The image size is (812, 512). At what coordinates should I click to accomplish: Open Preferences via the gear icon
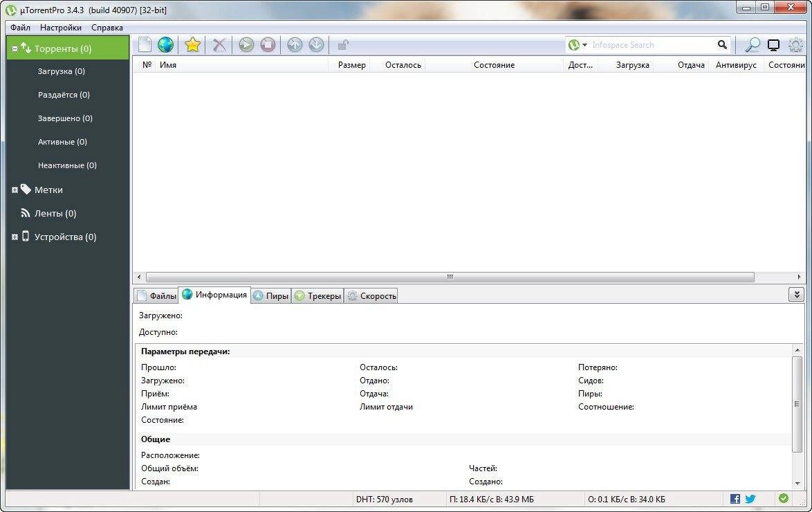click(x=795, y=44)
